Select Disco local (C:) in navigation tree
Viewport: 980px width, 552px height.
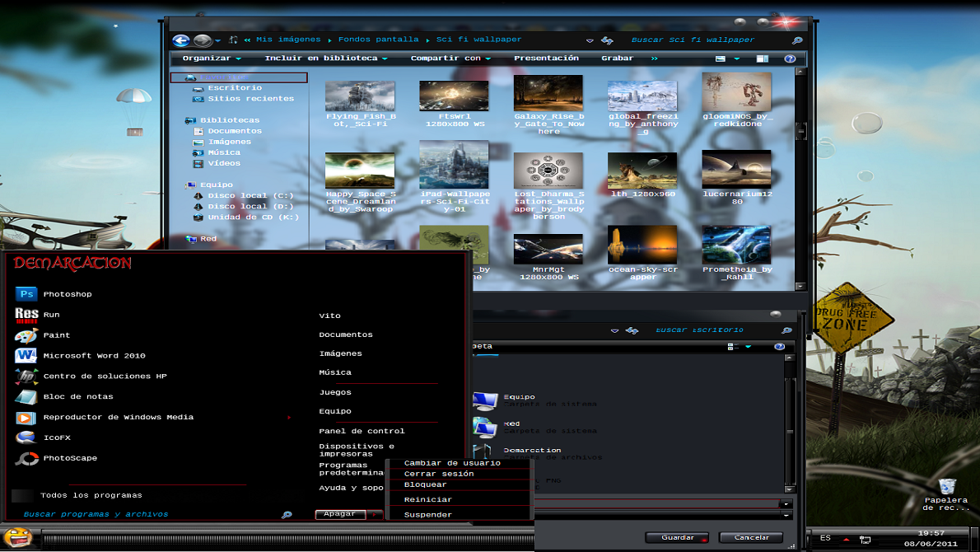point(250,196)
